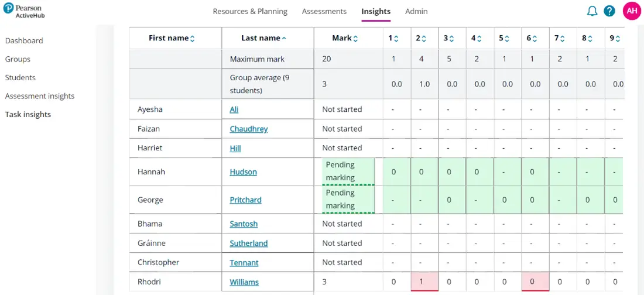Open Pritchard student link

click(245, 200)
